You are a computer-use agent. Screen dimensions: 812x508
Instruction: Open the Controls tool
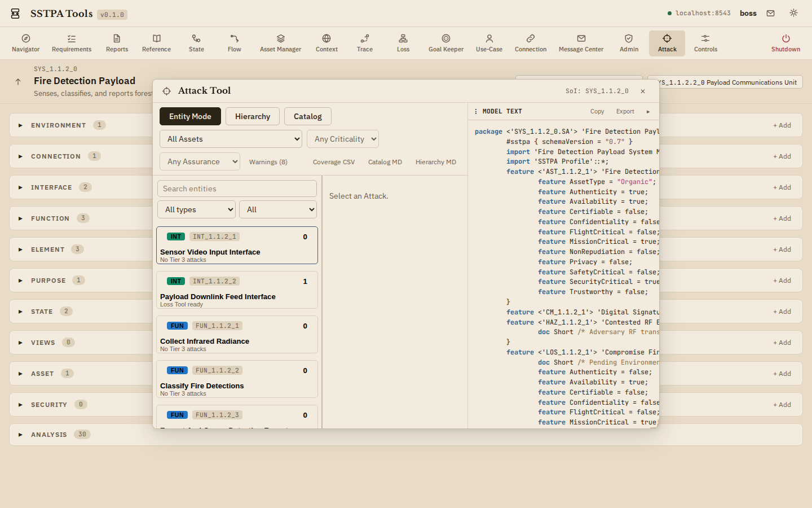pyautogui.click(x=705, y=43)
